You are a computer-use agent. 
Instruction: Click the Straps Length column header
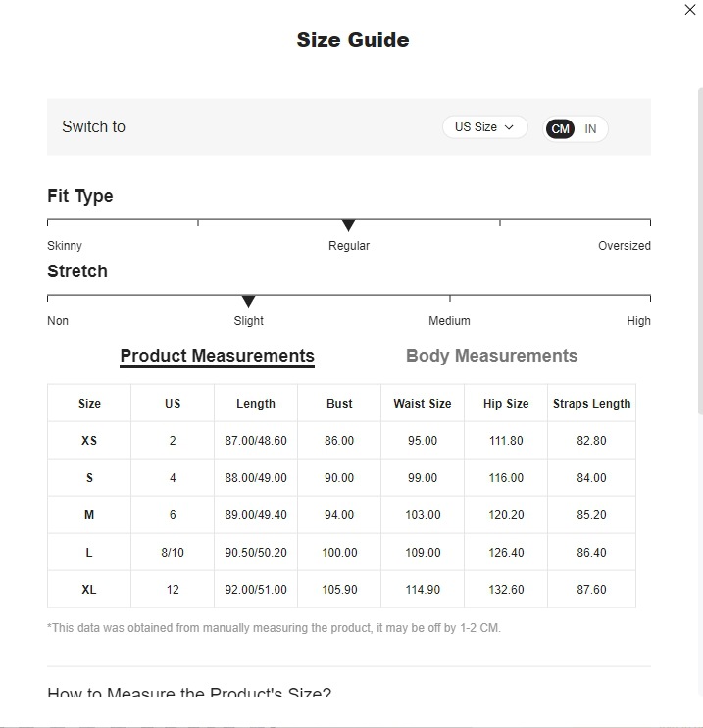pyautogui.click(x=591, y=404)
